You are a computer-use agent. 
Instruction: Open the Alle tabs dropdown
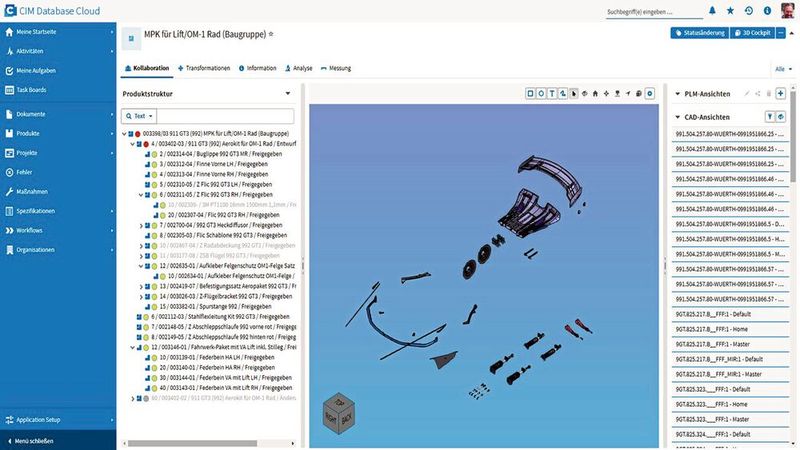click(x=784, y=69)
